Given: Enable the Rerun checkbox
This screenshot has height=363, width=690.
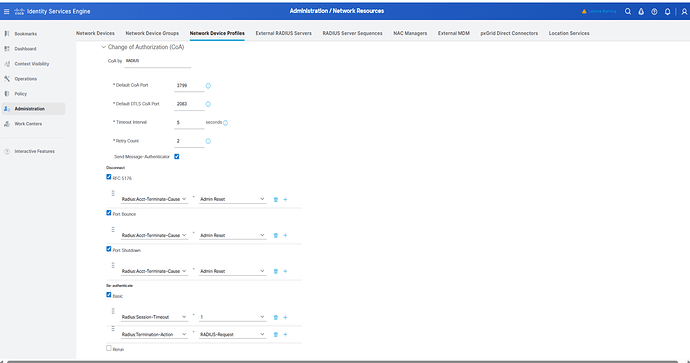Looking at the screenshot, I should (x=109, y=348).
